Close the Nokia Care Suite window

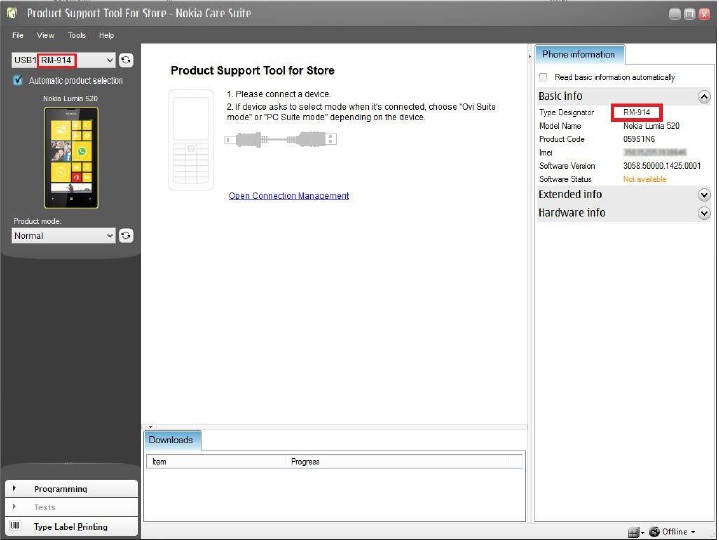pyautogui.click(x=704, y=14)
